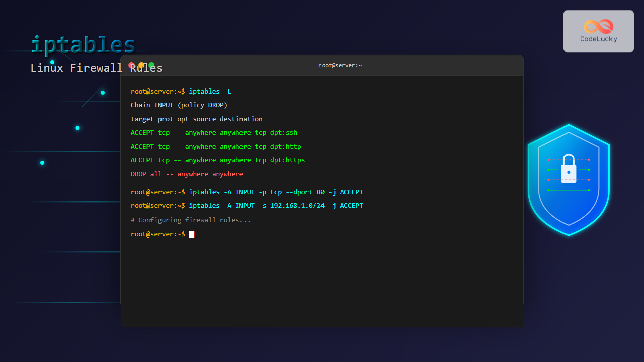644x362 pixels.
Task: Collapse the target prot opt header row
Action: click(196, 119)
